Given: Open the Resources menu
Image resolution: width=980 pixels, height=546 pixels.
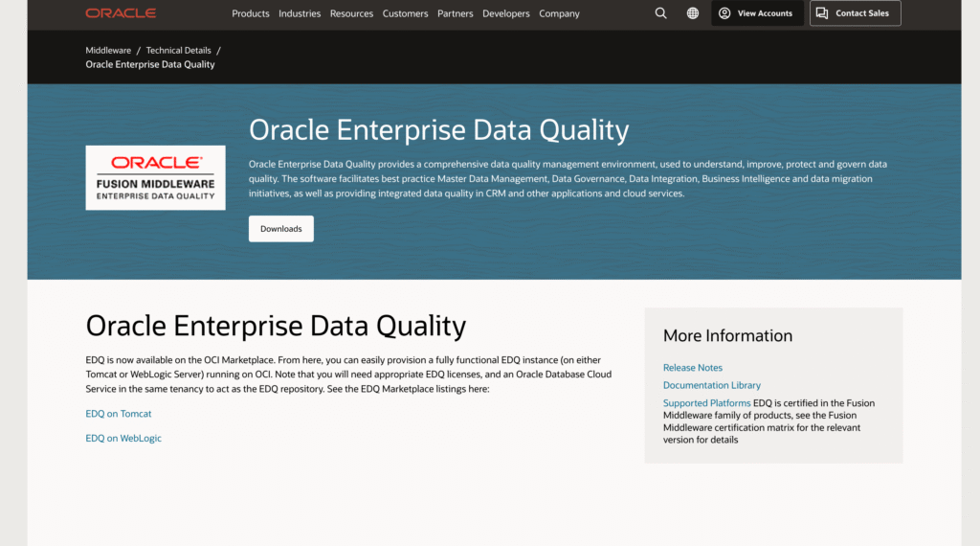Looking at the screenshot, I should [x=351, y=13].
